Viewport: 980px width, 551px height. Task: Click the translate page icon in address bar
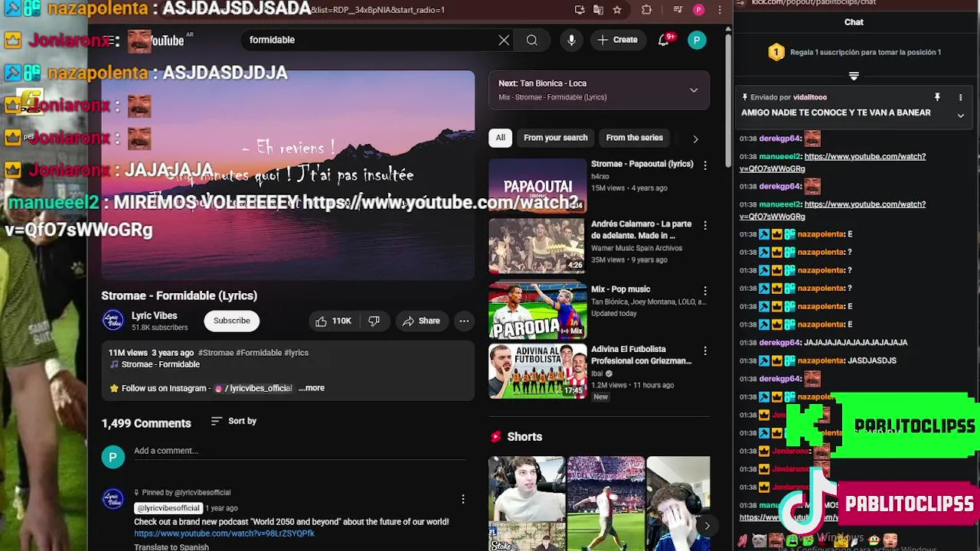coord(598,10)
